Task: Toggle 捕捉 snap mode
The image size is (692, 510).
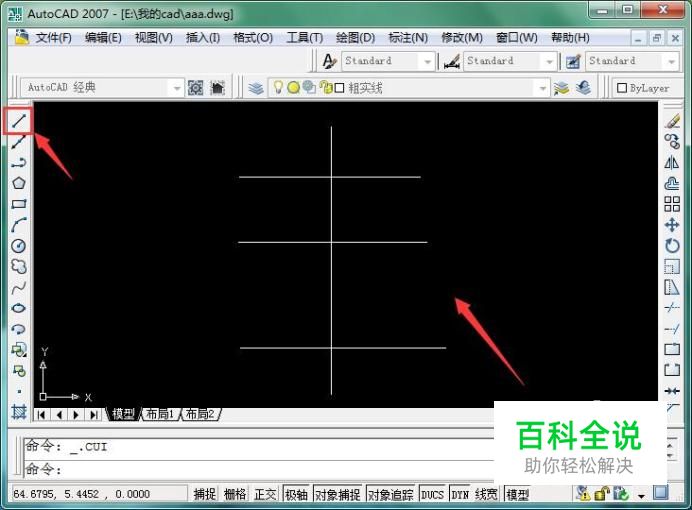Action: pyautogui.click(x=205, y=494)
